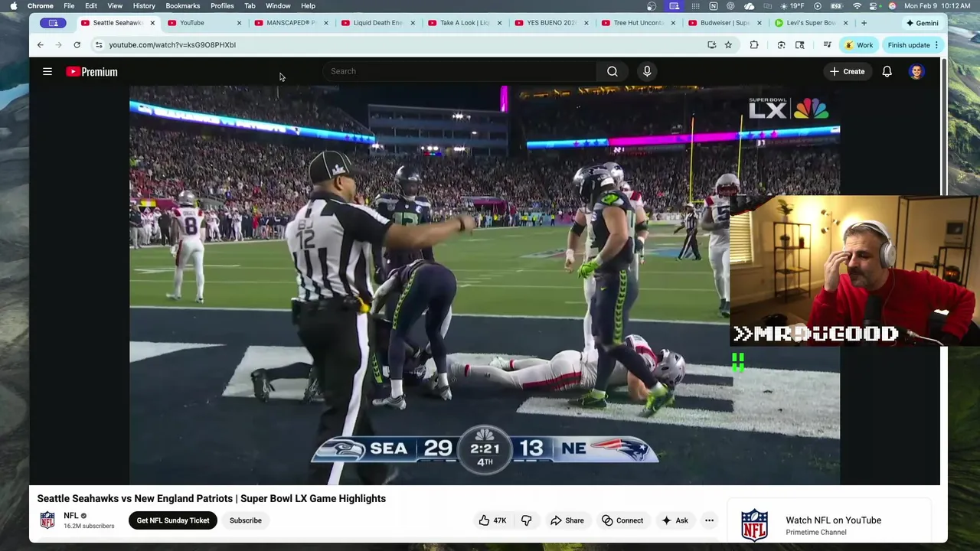The image size is (980, 551).
Task: Switch to the Tree Hut tab
Action: point(637,23)
